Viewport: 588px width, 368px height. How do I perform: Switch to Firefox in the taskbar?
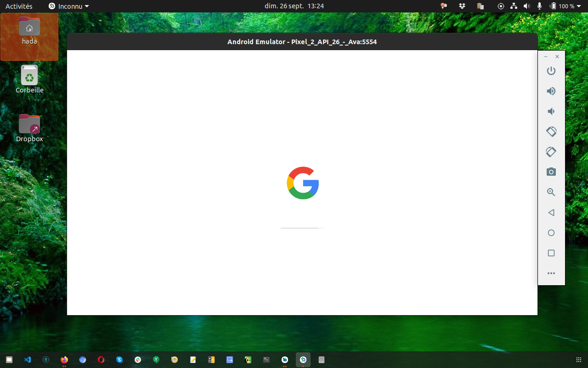[x=64, y=360]
